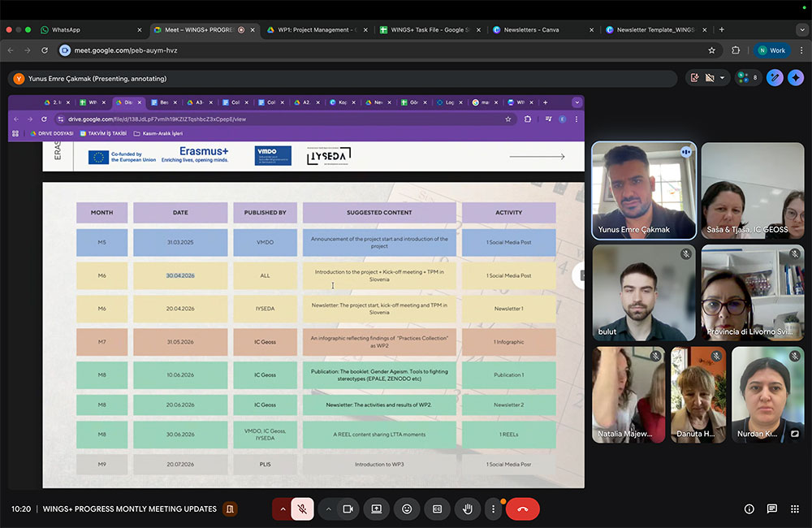Bookmark this page with the star
812x528 pixels.
point(711,50)
